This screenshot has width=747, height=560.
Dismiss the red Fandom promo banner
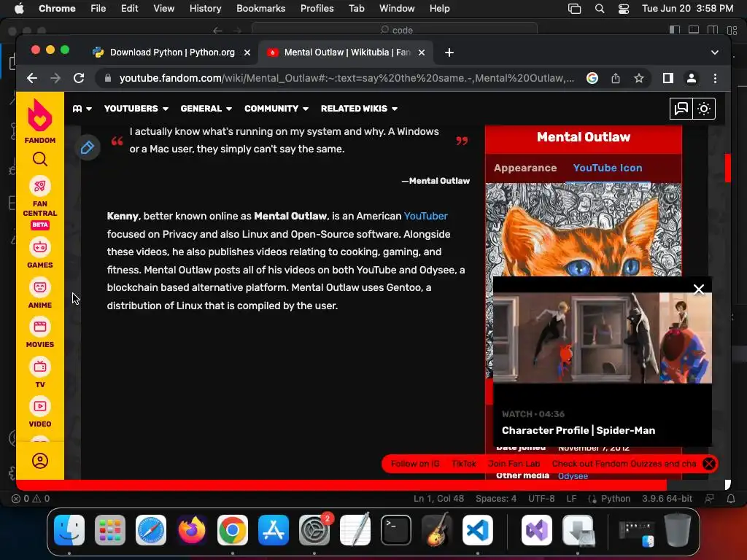point(709,464)
